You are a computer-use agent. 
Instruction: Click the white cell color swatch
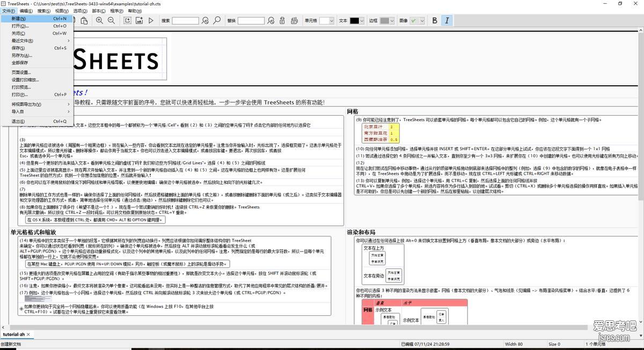324,20
